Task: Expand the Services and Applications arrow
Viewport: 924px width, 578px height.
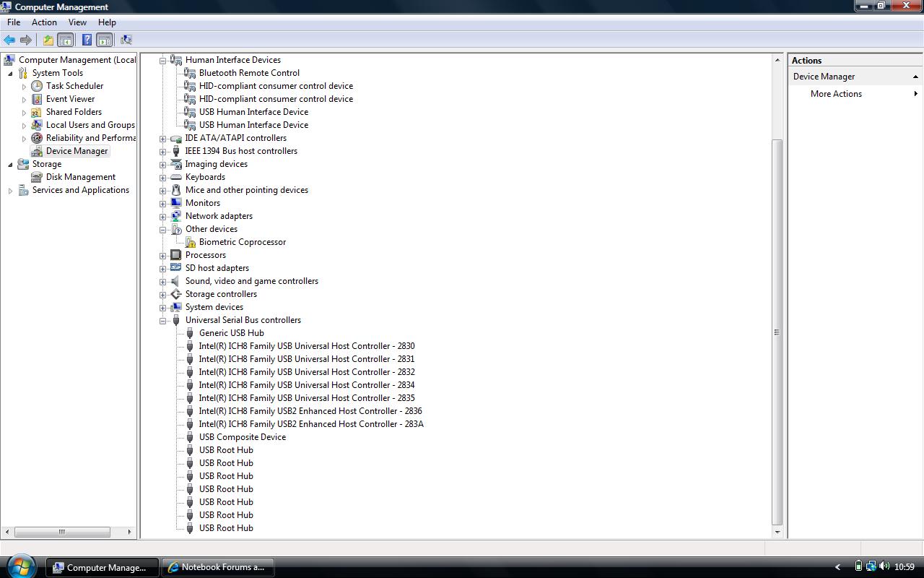Action: [x=10, y=190]
